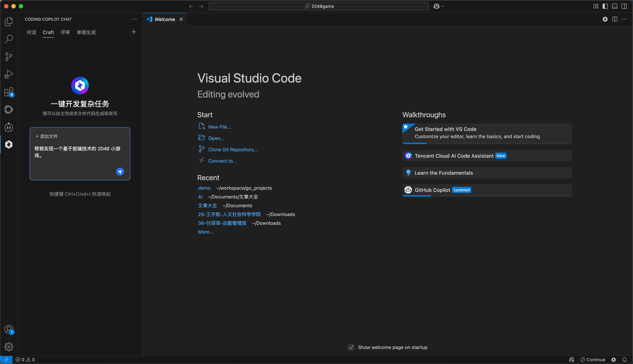This screenshot has width=633, height=364.
Task: Click Copilot status icon in status bar
Action: coord(572,360)
